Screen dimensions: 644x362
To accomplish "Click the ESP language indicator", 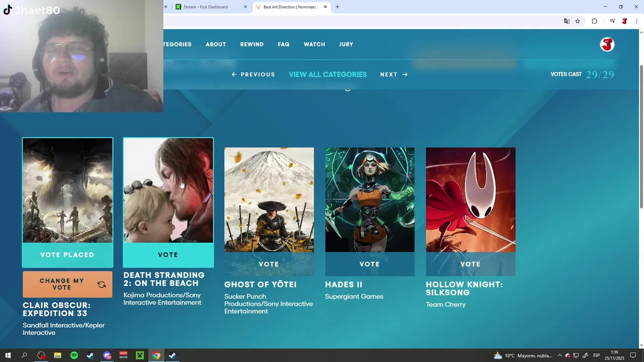I will pos(597,355).
